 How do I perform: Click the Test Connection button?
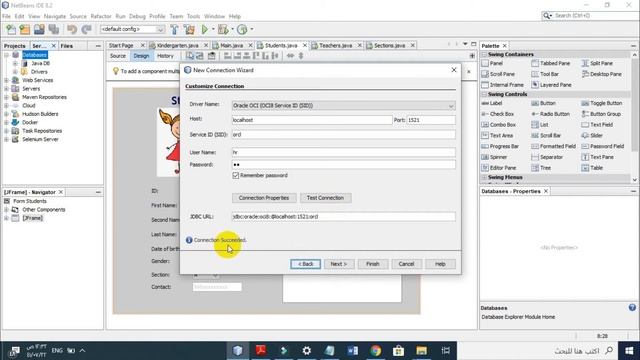coord(325,198)
